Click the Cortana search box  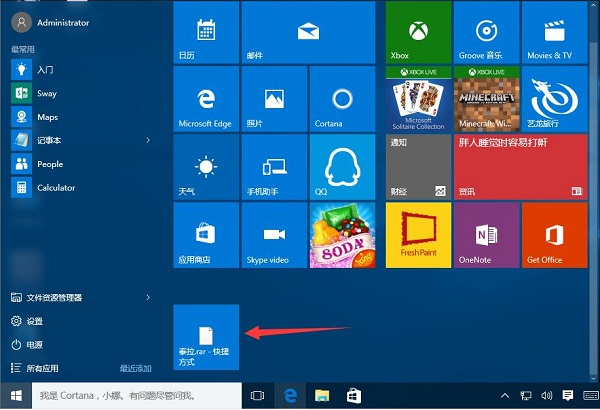point(137,396)
